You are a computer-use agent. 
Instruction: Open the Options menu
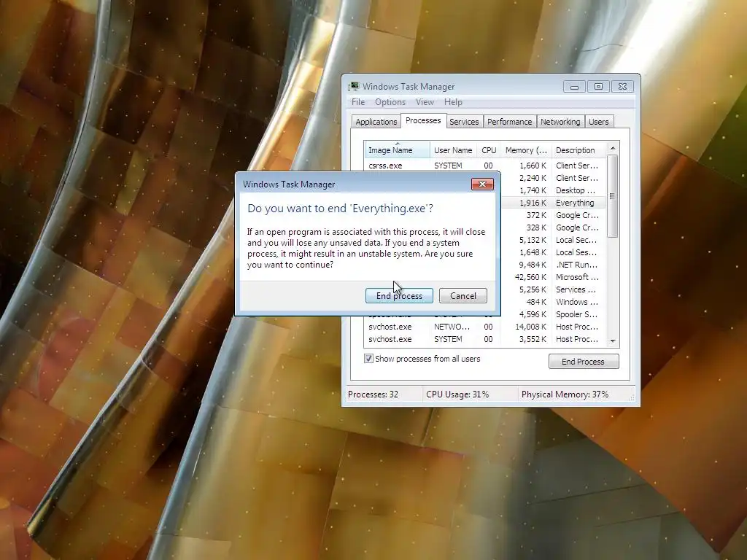click(390, 102)
